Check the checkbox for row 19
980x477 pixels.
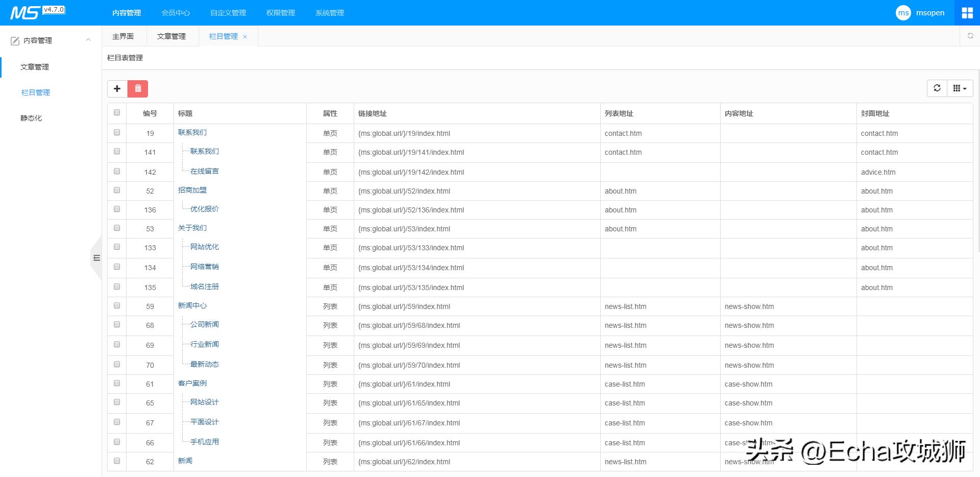(x=117, y=133)
